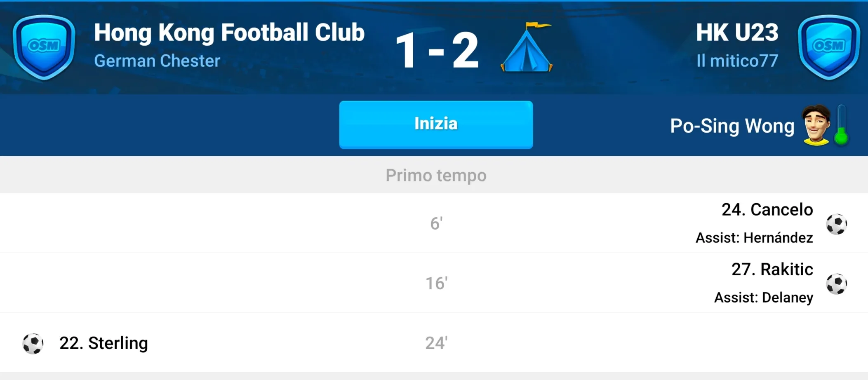
Task: Click the soccer ball icon next to Cancelo
Action: 836,224
